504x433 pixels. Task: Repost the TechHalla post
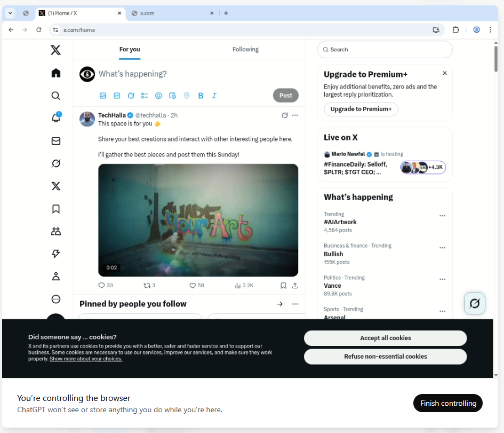pos(149,285)
